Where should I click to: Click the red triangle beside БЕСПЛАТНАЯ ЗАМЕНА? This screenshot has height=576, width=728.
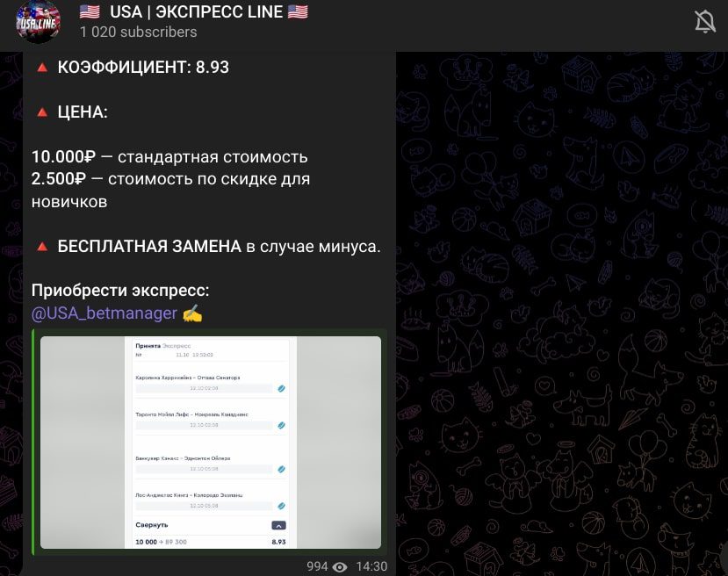click(40, 246)
